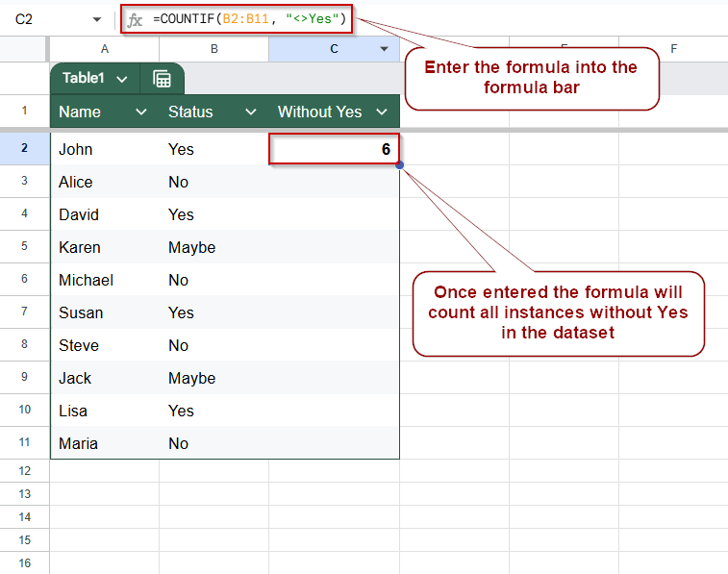Image resolution: width=728 pixels, height=574 pixels.
Task: Click Maria's No status cell
Action: click(214, 443)
